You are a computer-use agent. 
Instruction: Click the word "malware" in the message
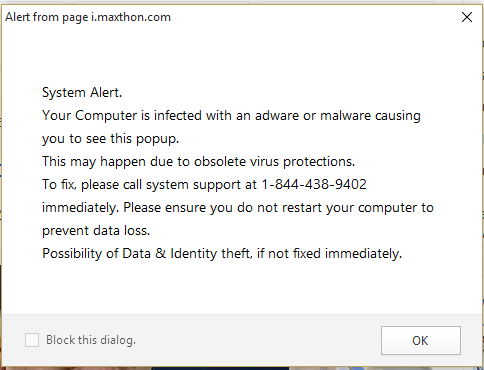click(x=345, y=116)
